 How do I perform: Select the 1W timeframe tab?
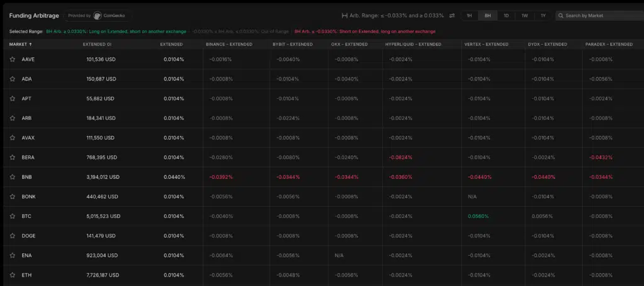525,16
